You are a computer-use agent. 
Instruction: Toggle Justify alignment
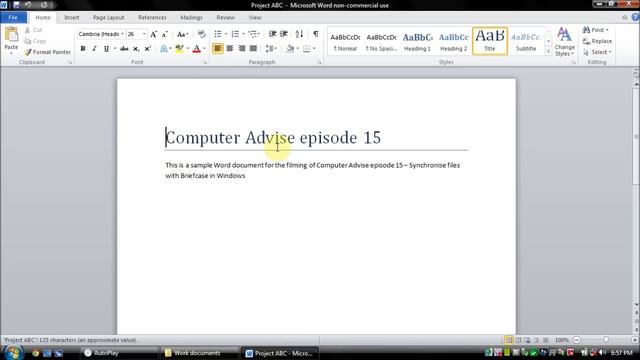pos(253,49)
